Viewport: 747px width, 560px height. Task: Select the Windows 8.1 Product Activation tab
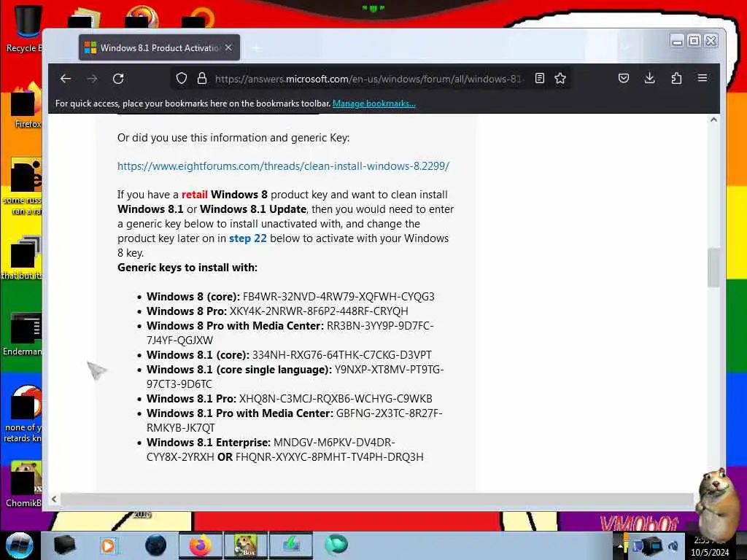tap(159, 47)
